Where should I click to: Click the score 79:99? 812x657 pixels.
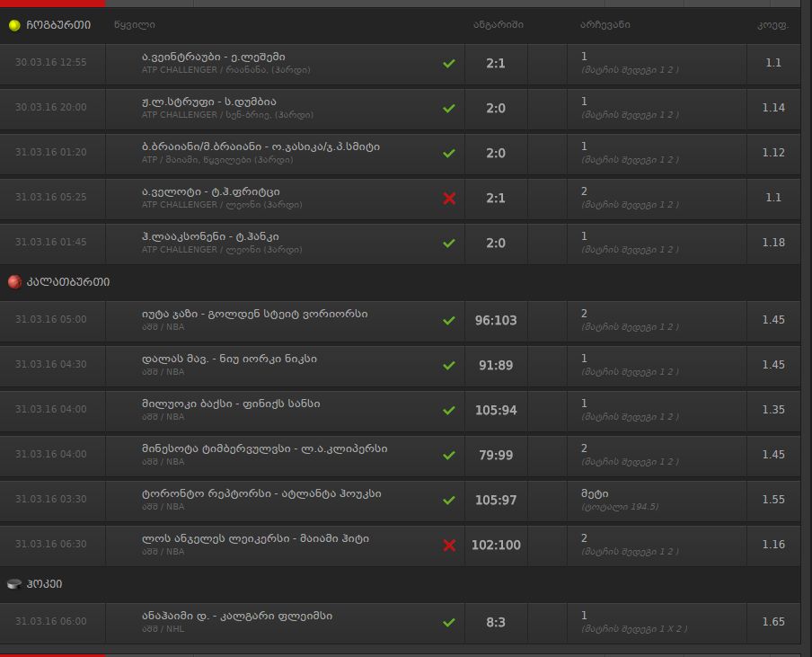pos(496,455)
